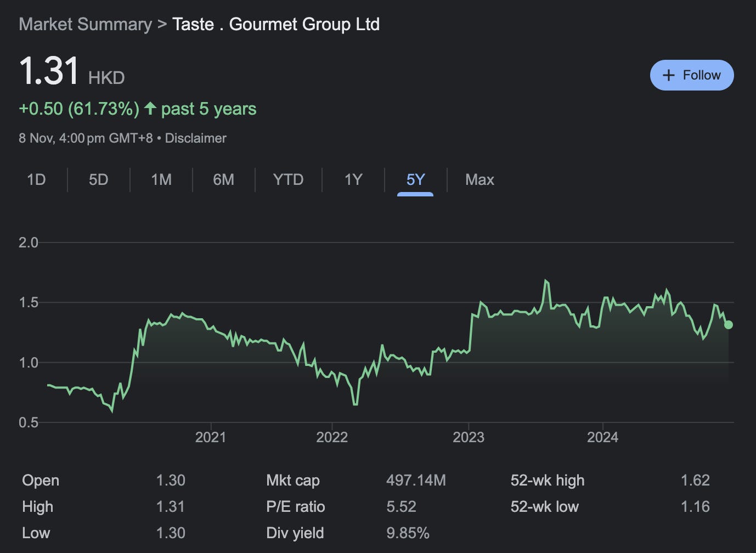The height and width of the screenshot is (553, 756).
Task: Select the 5D time range tab
Action: 99,179
